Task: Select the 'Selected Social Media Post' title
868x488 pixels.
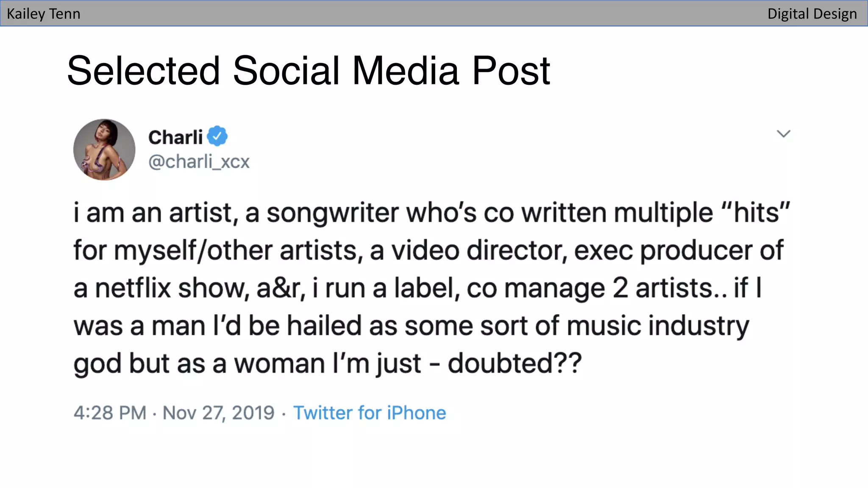Action: (308, 70)
